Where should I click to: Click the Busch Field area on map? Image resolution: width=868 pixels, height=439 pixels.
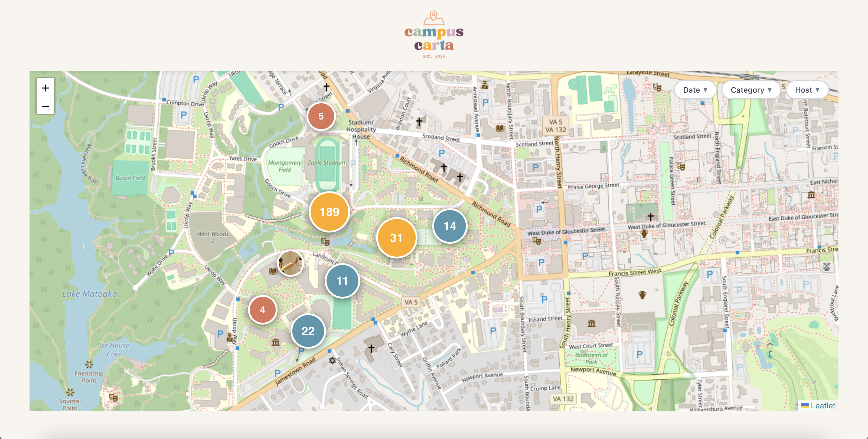pos(130,178)
